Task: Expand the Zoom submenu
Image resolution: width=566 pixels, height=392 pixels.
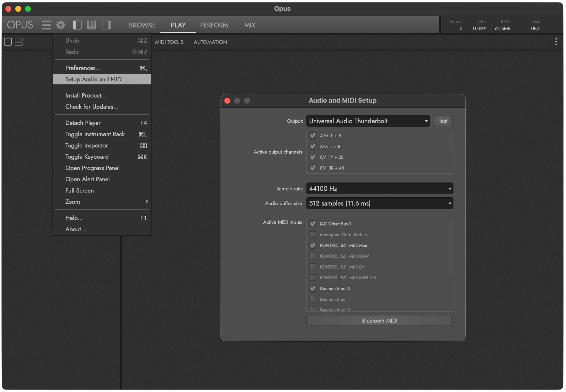Action: 102,202
